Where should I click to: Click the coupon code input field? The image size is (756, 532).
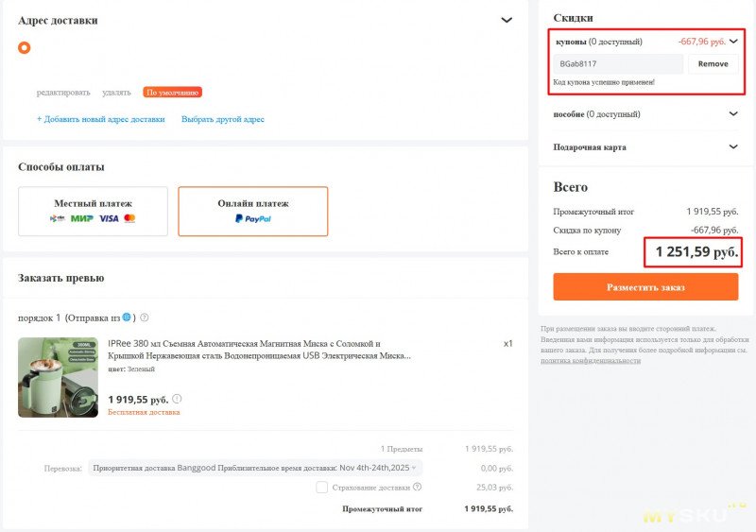tap(617, 64)
